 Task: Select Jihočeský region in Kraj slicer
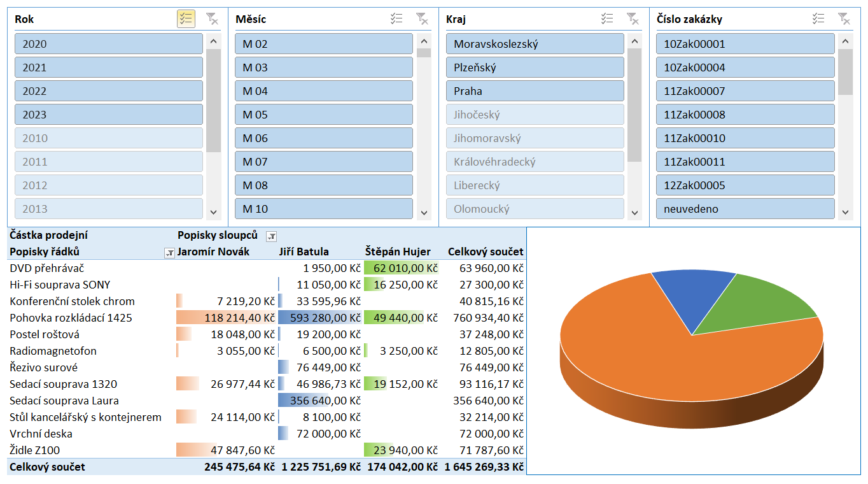pyautogui.click(x=535, y=115)
